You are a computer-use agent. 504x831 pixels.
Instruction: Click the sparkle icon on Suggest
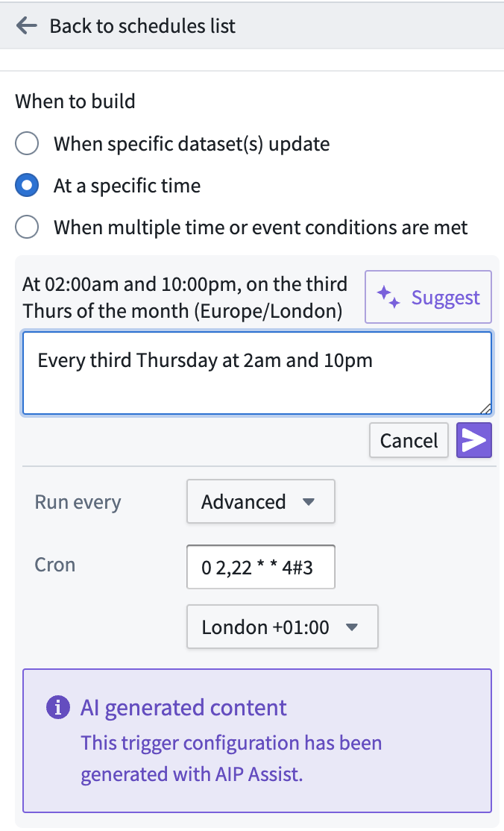tap(388, 298)
